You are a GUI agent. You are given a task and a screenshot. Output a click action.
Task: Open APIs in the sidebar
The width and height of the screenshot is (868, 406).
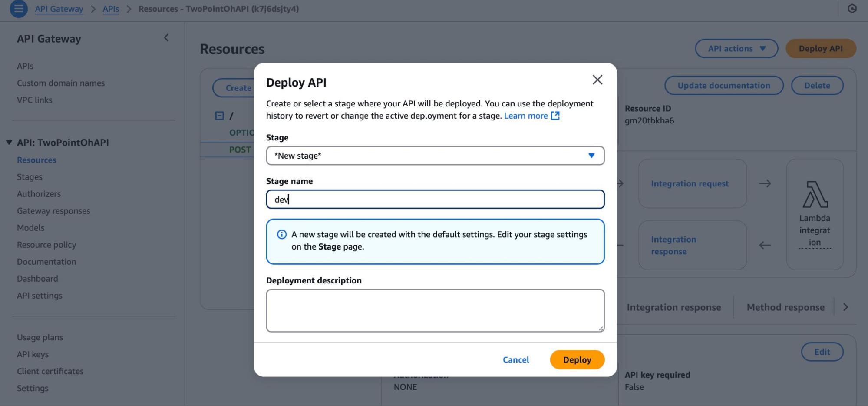point(25,66)
